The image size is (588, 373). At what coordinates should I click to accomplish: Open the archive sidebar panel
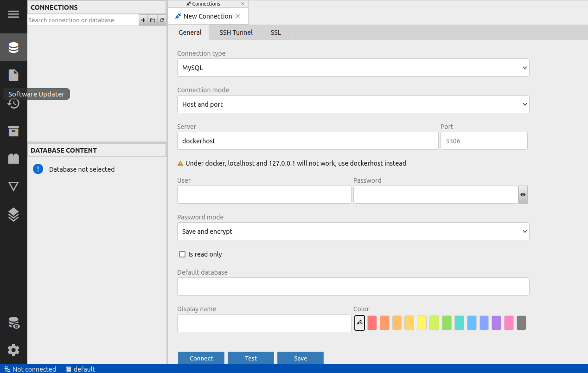tap(13, 131)
